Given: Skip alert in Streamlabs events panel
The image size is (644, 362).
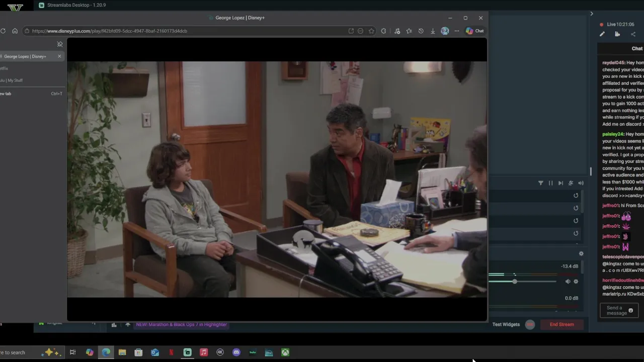Looking at the screenshot, I should coord(560,183).
